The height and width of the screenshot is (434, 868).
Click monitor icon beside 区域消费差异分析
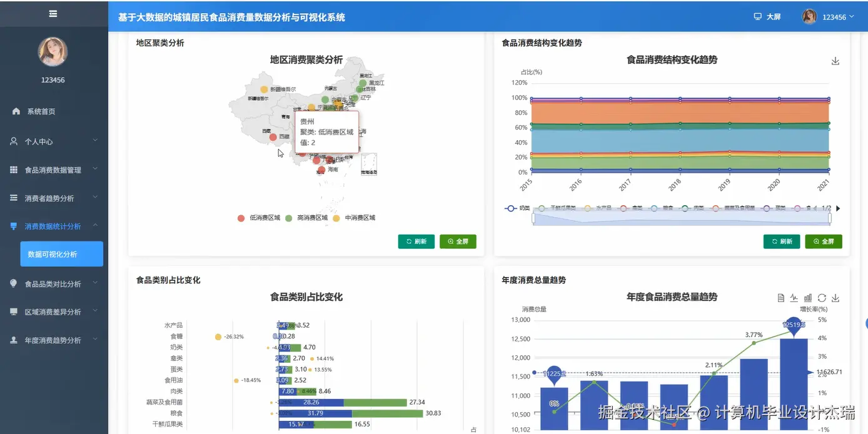tap(14, 311)
